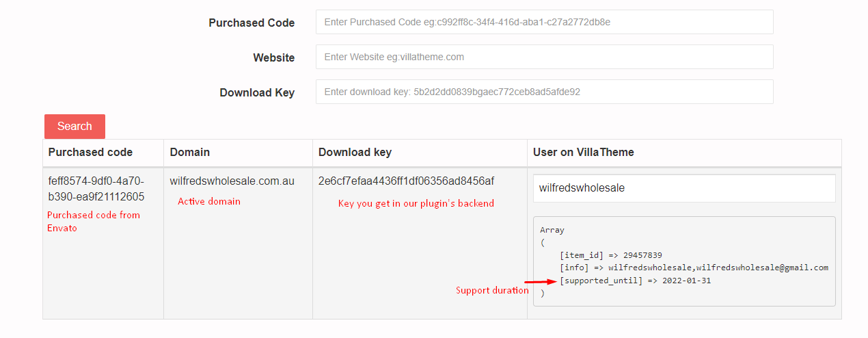Click the Download key column header
Viewport: 868px width, 338px height.
(x=355, y=152)
